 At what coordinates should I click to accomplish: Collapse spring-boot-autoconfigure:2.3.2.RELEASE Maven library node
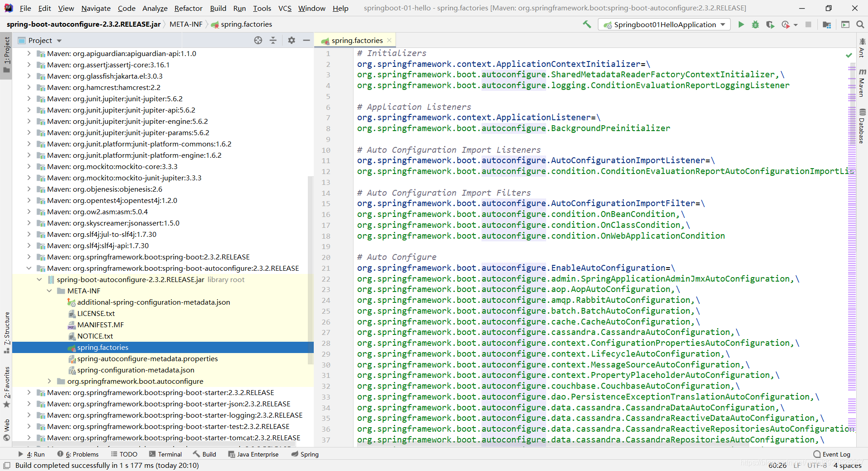point(29,268)
